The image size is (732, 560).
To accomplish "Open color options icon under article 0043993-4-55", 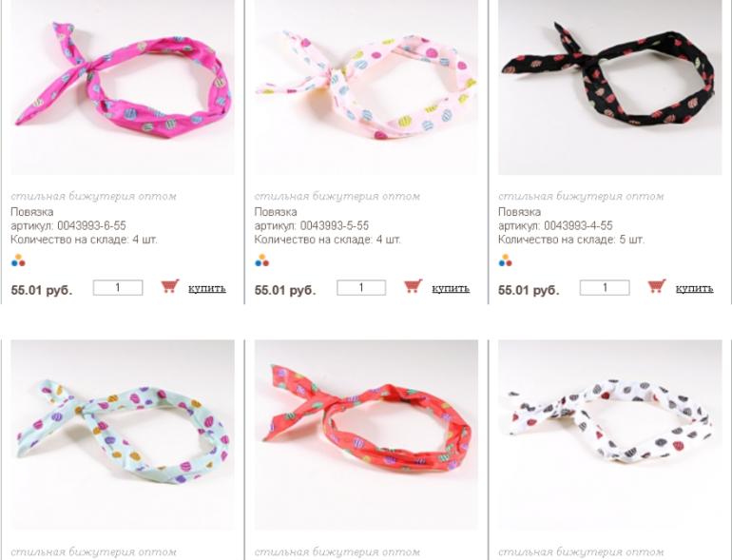I will point(505,261).
